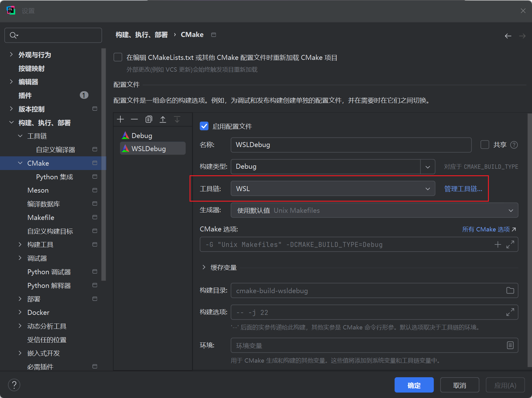Image resolution: width=532 pixels, height=398 pixels.
Task: Open the 环境变量 editor list icon
Action: [510, 345]
